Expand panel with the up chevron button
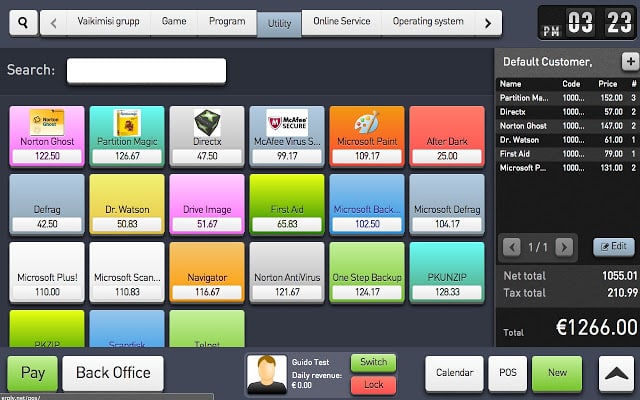The image size is (640, 400). [x=616, y=373]
